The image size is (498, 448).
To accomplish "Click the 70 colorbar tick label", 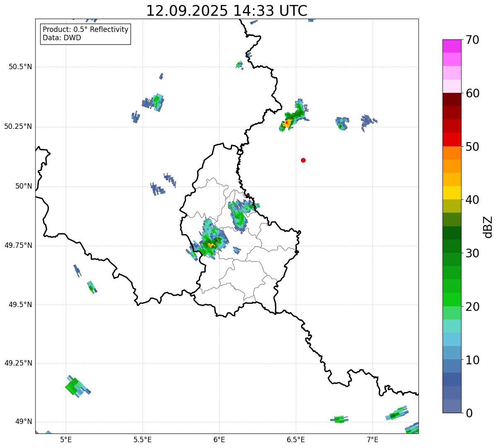I will [472, 40].
